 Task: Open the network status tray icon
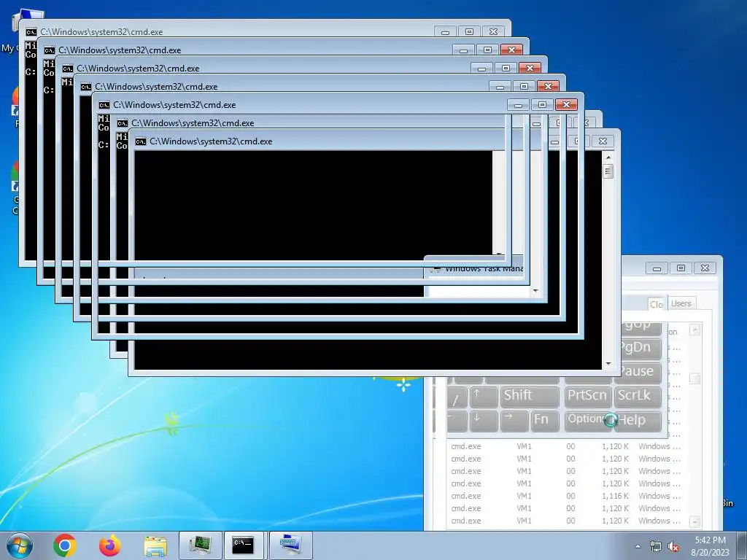656,546
